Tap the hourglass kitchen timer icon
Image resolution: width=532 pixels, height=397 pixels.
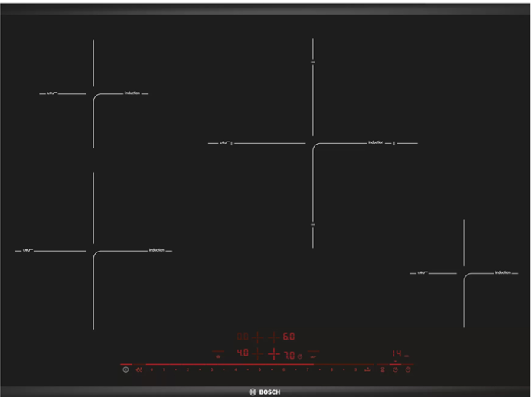point(383,370)
